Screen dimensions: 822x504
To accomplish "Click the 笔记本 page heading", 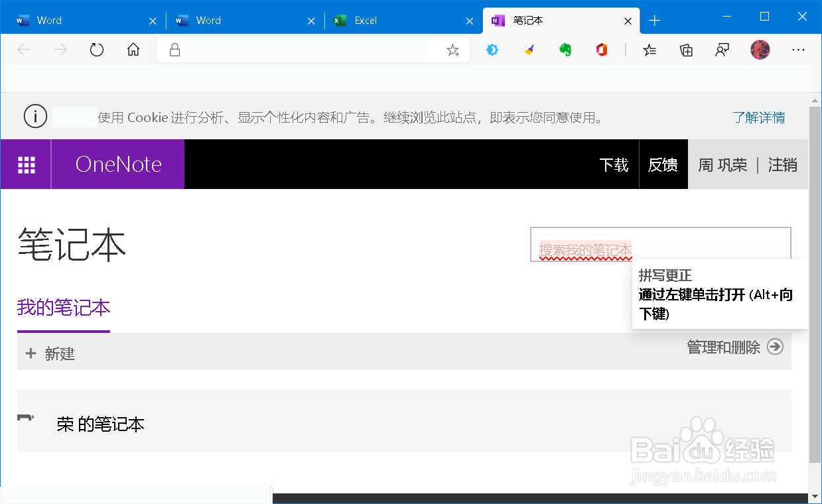I will tap(72, 245).
